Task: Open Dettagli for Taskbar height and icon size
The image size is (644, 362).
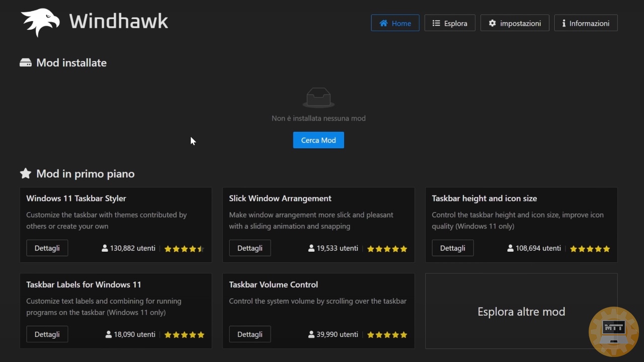Action: point(452,248)
